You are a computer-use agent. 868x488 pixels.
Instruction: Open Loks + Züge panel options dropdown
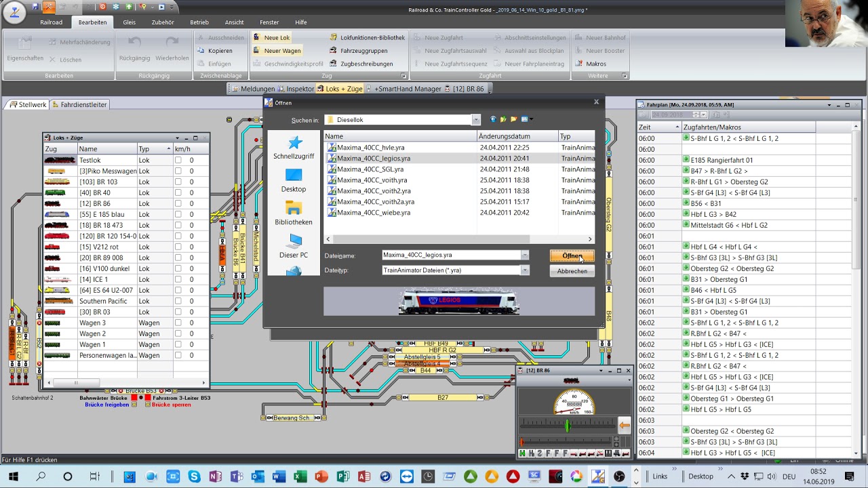(x=177, y=138)
